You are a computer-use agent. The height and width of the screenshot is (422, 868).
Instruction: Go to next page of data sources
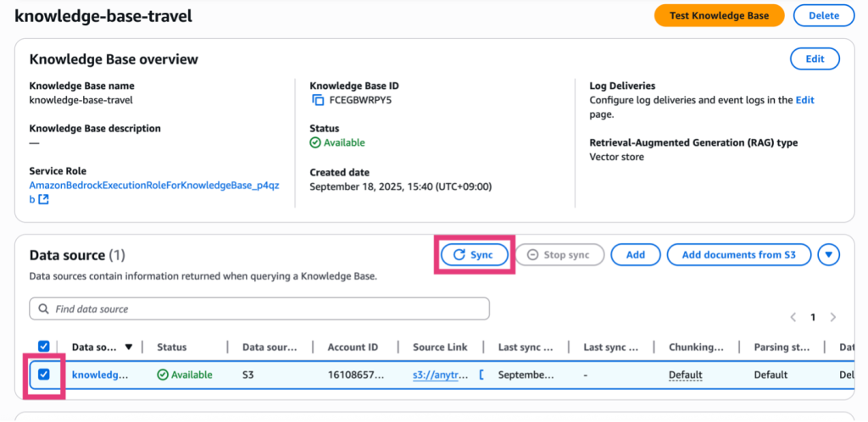832,318
